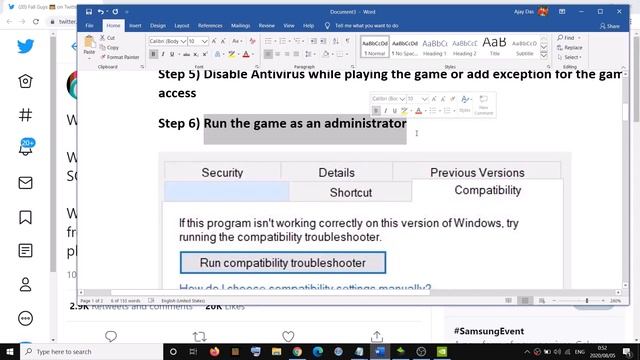Open Twitter Bookmarks icon in sidebar
The width and height of the screenshot is (640, 360).
point(25,217)
